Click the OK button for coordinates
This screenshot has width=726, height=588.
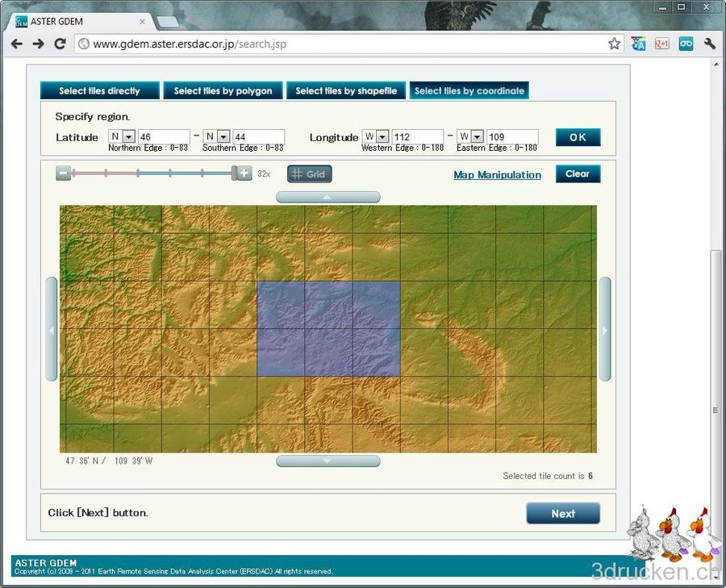[578, 137]
